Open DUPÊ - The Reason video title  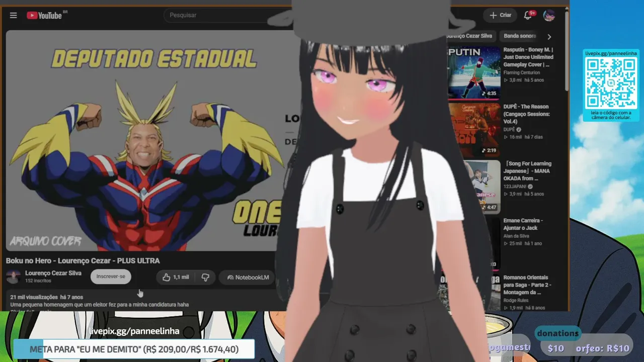527,114
